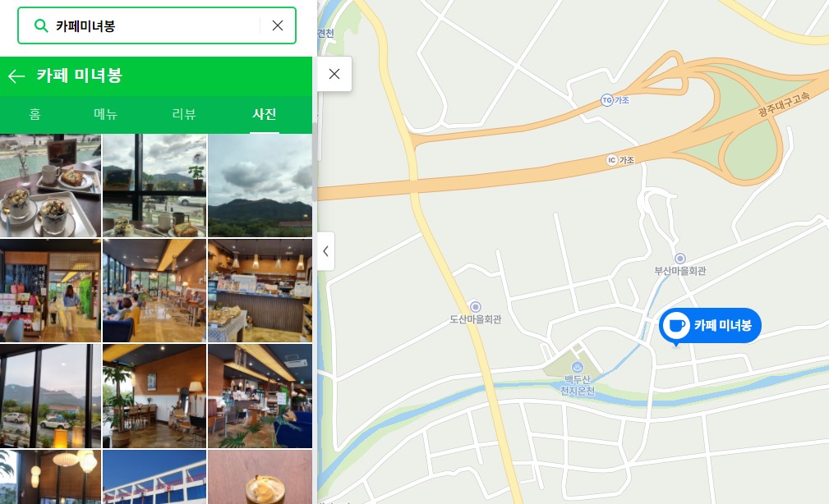Open the 홈 tab
The width and height of the screenshot is (829, 504).
pyautogui.click(x=35, y=114)
